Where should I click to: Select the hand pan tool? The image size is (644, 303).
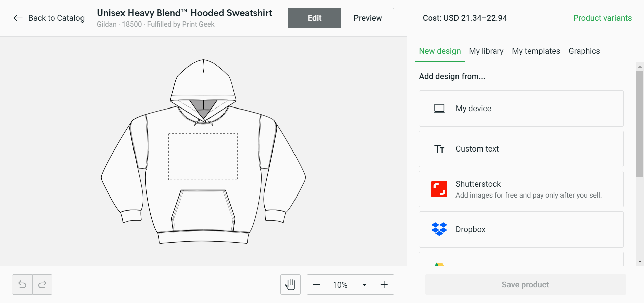point(290,285)
